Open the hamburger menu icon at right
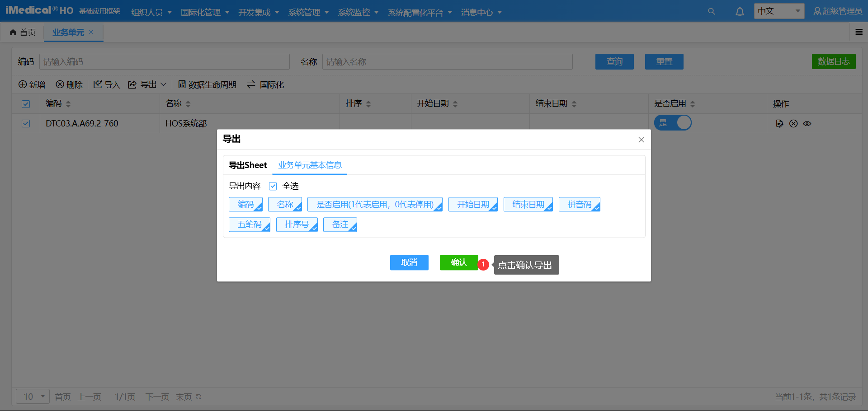868x411 pixels. 859,32
